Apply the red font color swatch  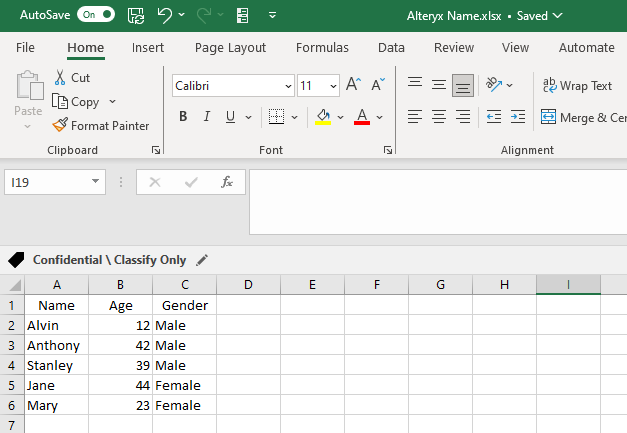point(362,117)
